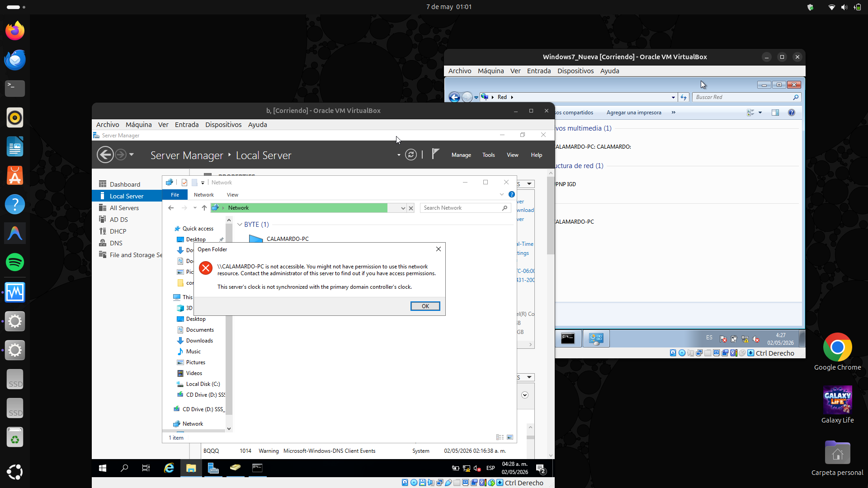Open the Trash in the dock
The height and width of the screenshot is (488, 868).
(x=15, y=437)
